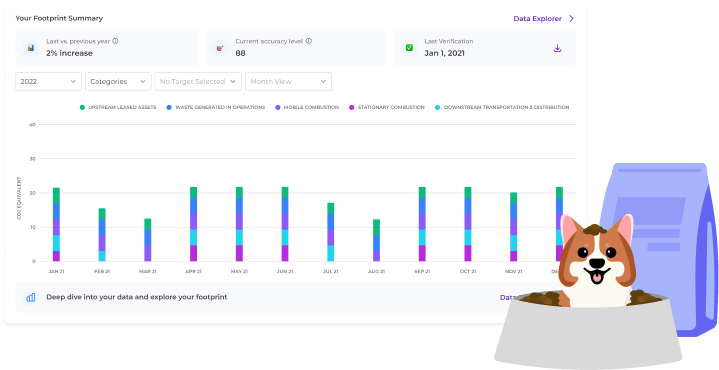
Task: Click the JUN 21 stacked bar
Action: point(285,224)
